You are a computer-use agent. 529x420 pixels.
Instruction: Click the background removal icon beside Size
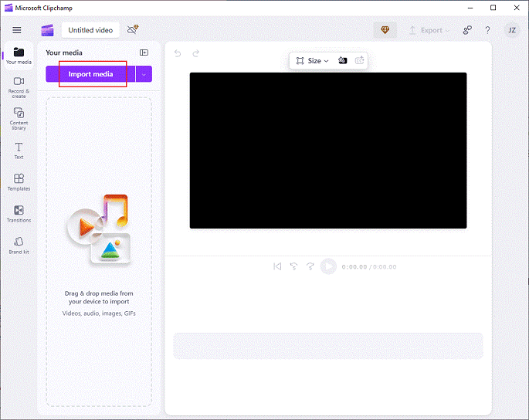pos(342,60)
